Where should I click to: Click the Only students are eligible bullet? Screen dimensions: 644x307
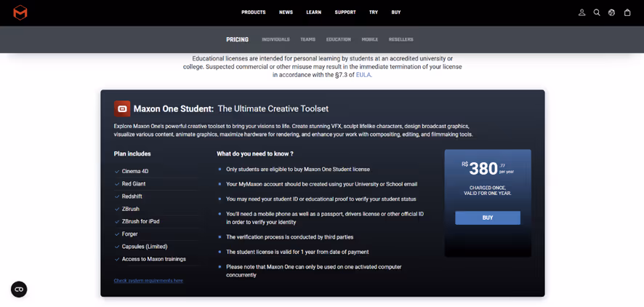(298, 169)
